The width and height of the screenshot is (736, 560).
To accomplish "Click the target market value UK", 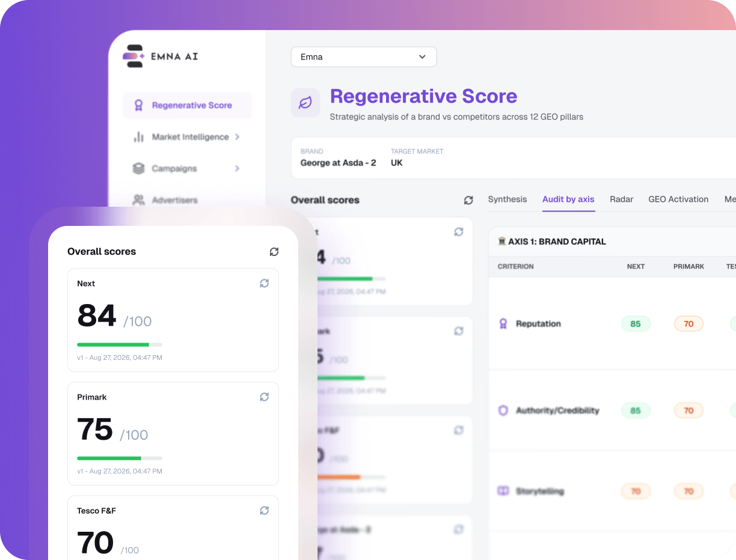I will (397, 163).
